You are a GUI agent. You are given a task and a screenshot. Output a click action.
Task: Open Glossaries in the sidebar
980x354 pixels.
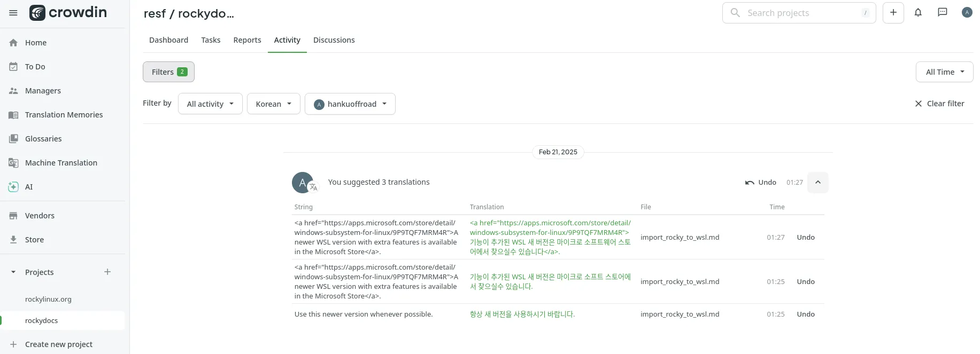(43, 139)
